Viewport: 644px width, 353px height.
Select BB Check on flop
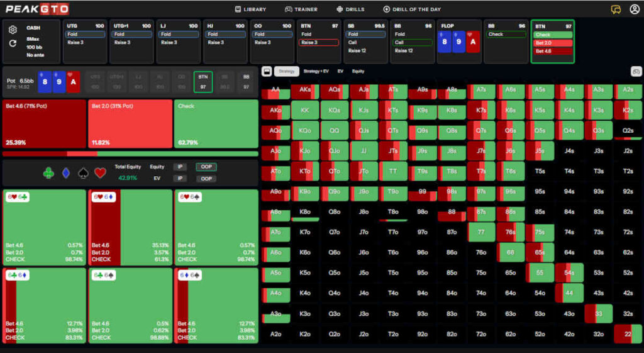[x=506, y=34]
